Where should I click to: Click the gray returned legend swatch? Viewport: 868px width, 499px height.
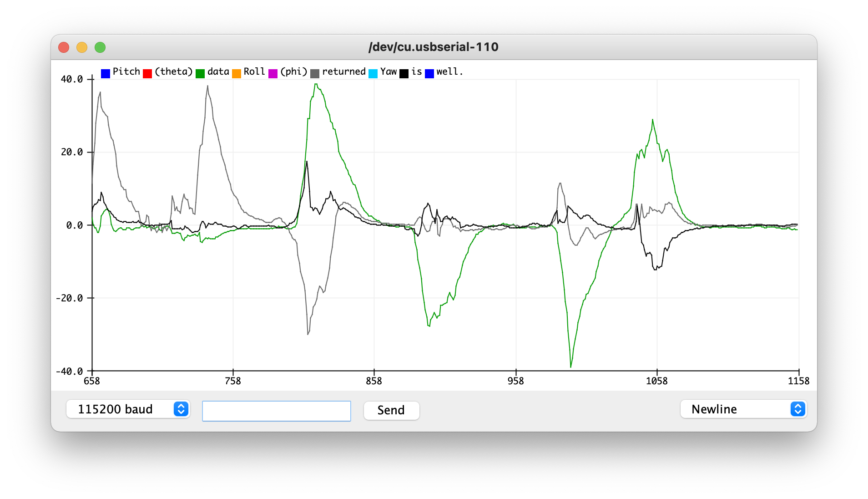pyautogui.click(x=315, y=74)
